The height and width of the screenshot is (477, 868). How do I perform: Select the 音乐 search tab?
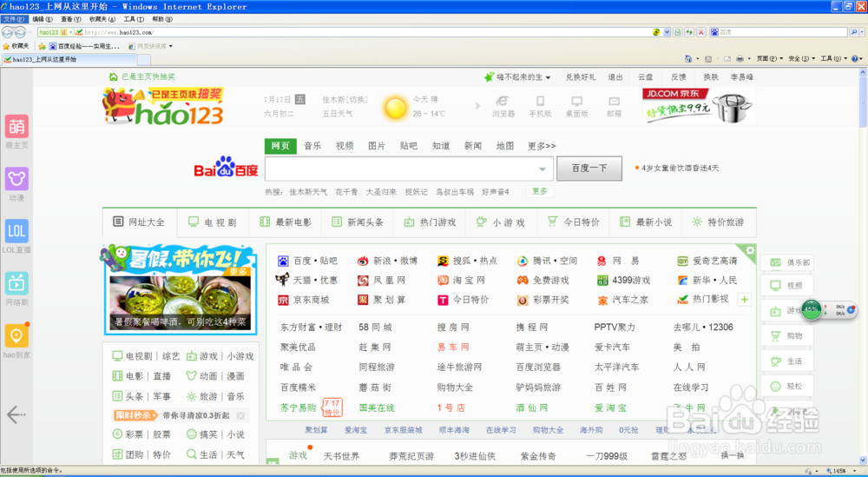click(x=312, y=146)
